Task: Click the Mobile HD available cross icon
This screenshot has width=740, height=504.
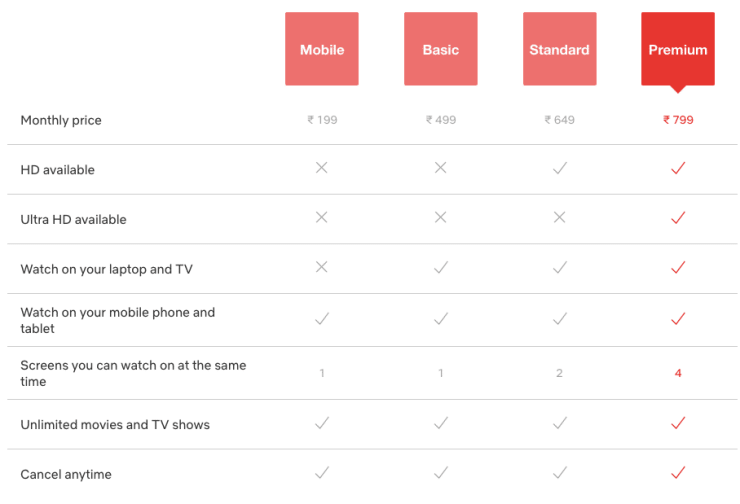Action: pyautogui.click(x=322, y=169)
